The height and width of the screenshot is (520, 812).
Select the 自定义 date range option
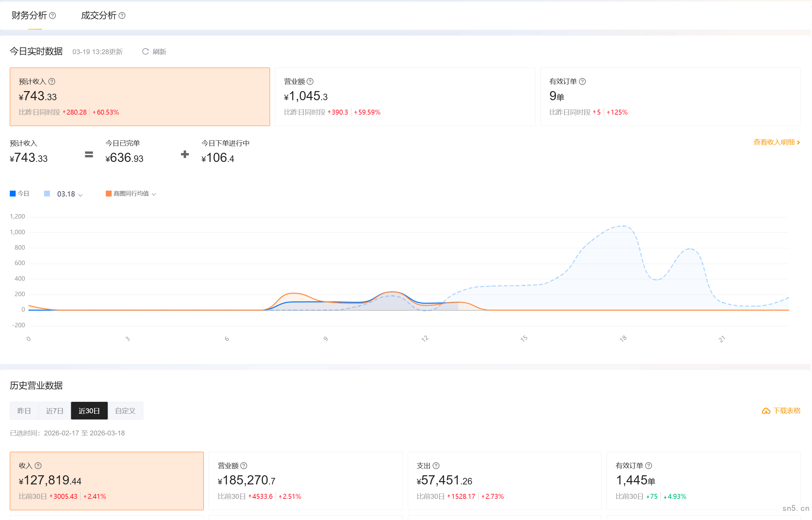point(125,411)
